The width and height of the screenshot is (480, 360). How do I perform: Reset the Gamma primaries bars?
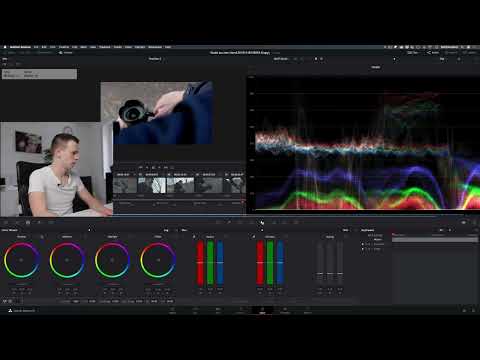[286, 237]
